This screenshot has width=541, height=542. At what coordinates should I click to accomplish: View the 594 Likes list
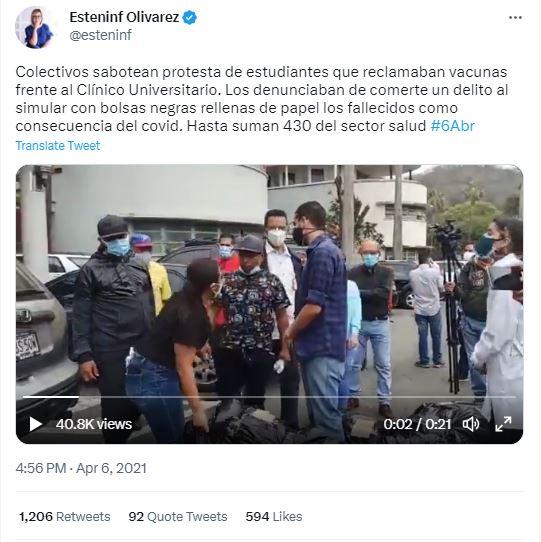pos(274,516)
